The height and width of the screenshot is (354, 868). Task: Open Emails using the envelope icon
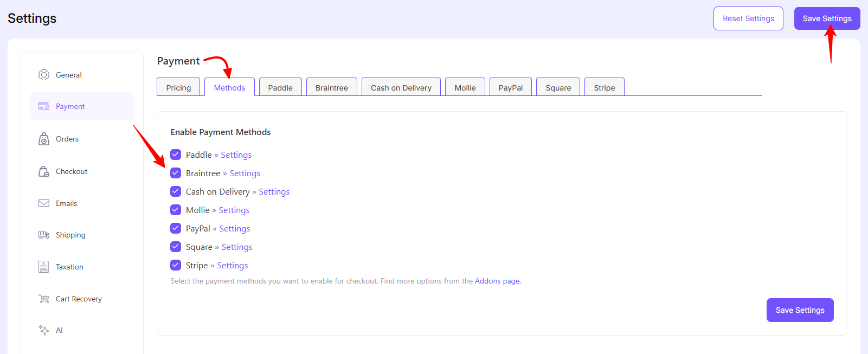point(44,203)
